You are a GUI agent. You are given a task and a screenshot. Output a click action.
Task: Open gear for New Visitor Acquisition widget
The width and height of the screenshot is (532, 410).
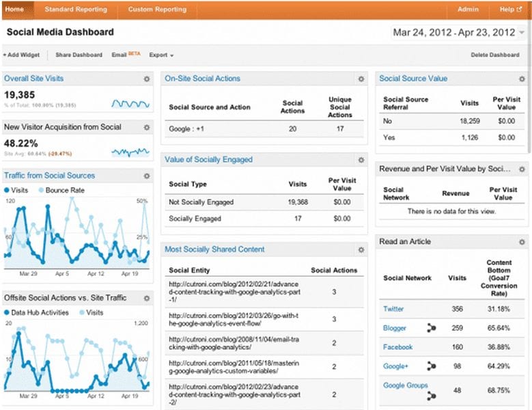(x=147, y=127)
